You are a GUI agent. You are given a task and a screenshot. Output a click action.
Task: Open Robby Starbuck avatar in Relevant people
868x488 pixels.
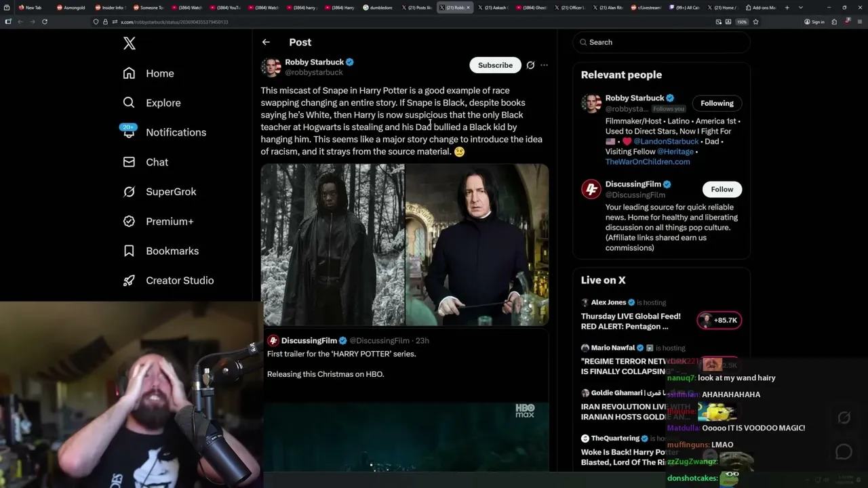(591, 103)
